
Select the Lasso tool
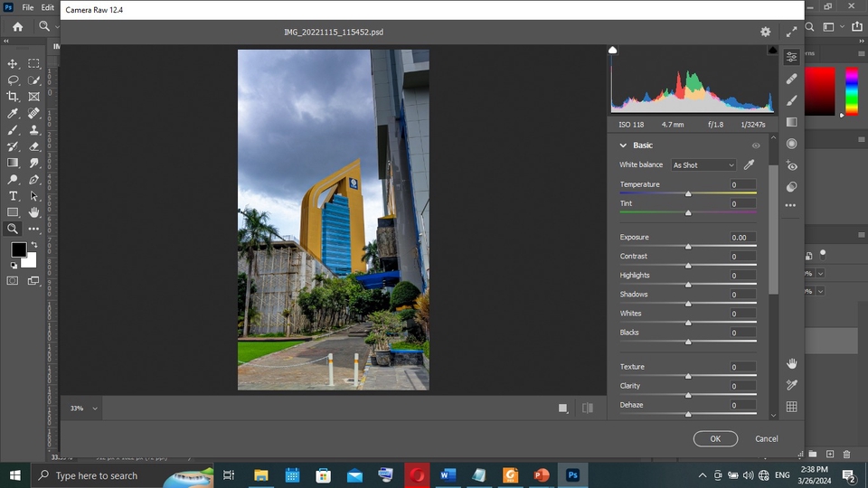(12, 80)
